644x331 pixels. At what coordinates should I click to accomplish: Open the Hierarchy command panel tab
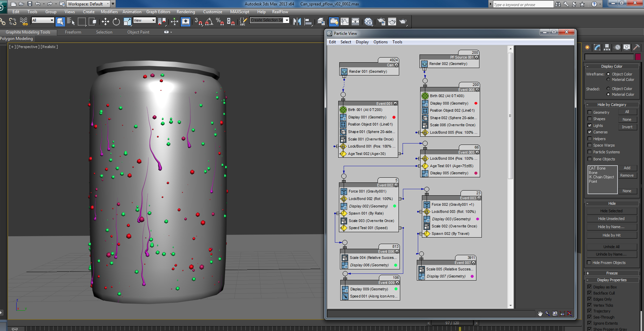[607, 47]
